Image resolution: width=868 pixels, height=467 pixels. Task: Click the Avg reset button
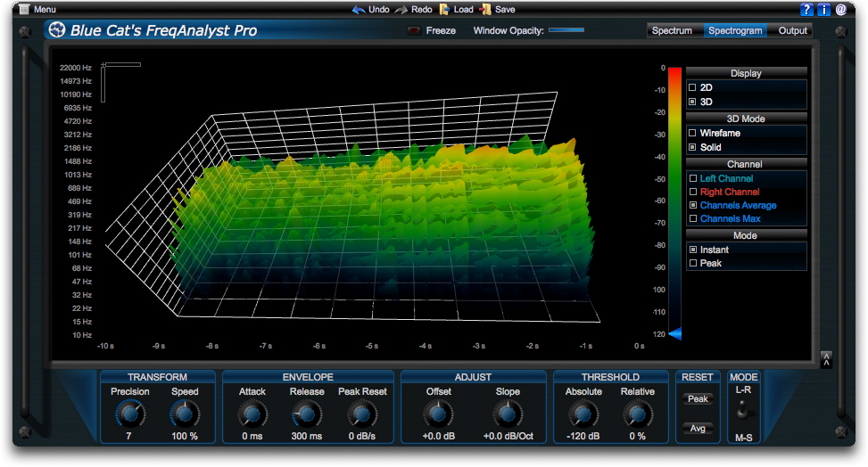tap(698, 429)
